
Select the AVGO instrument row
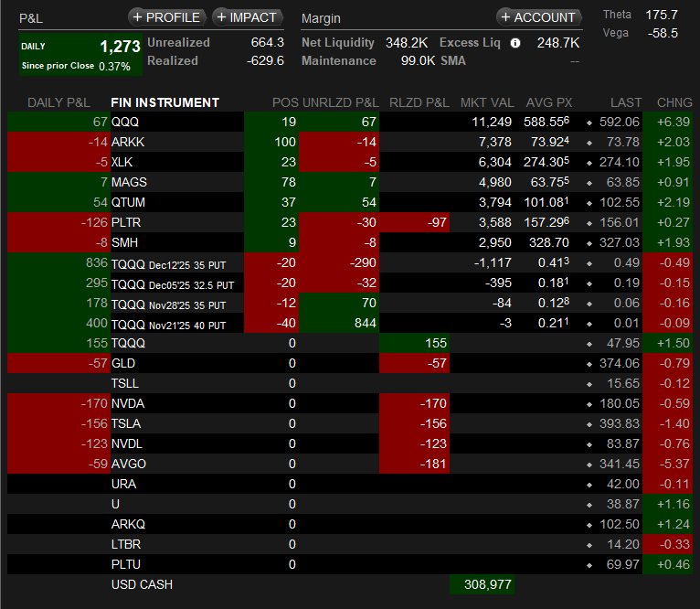click(x=350, y=464)
